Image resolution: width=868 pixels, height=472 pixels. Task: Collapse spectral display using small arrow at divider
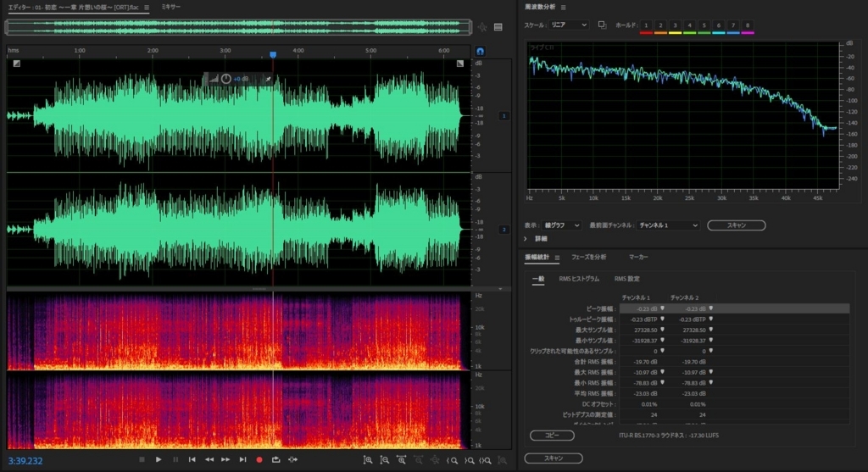(x=500, y=289)
